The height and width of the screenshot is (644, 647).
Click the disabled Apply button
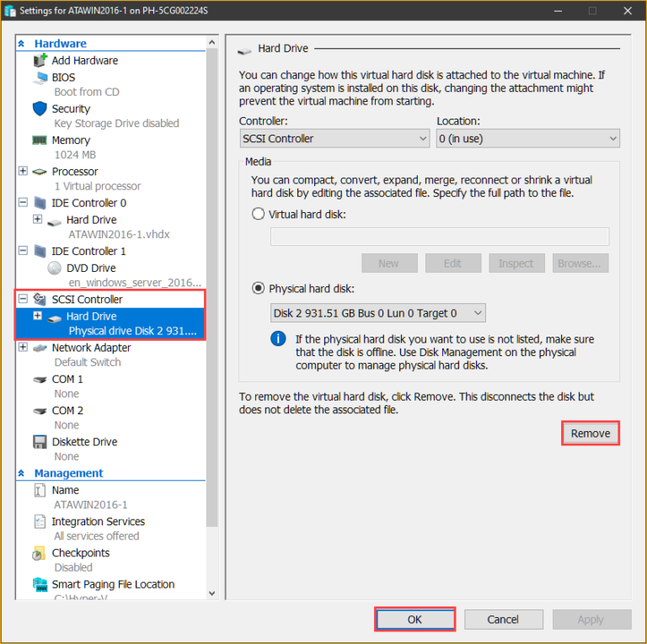click(591, 620)
